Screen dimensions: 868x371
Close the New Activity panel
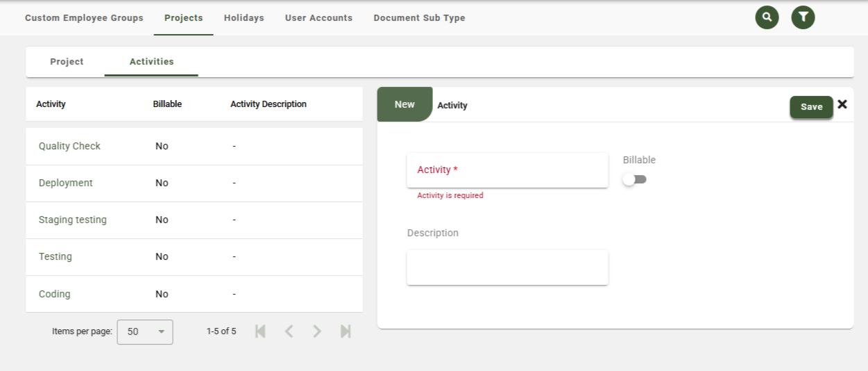[842, 104]
